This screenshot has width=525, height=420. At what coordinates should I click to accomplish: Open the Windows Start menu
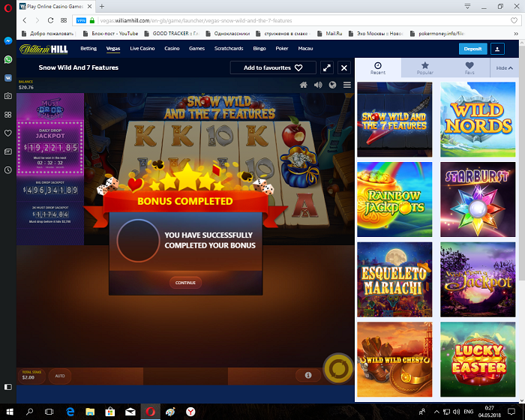pyautogui.click(x=9, y=412)
